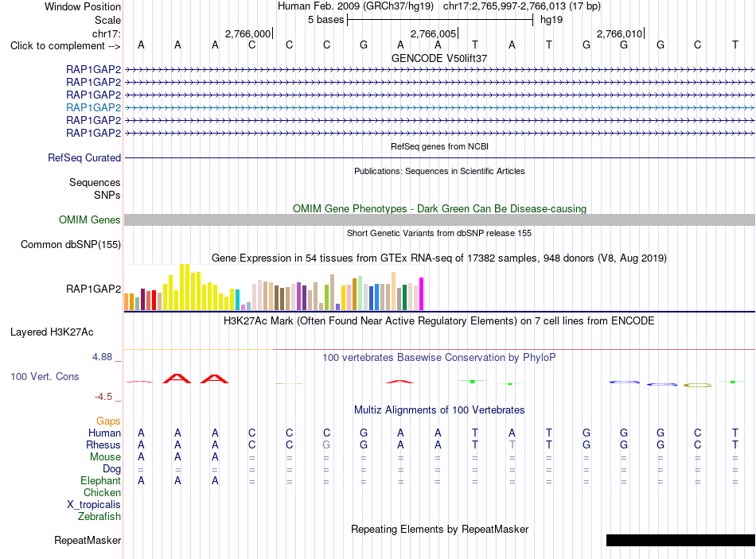Click the SNPs track label

click(107, 195)
